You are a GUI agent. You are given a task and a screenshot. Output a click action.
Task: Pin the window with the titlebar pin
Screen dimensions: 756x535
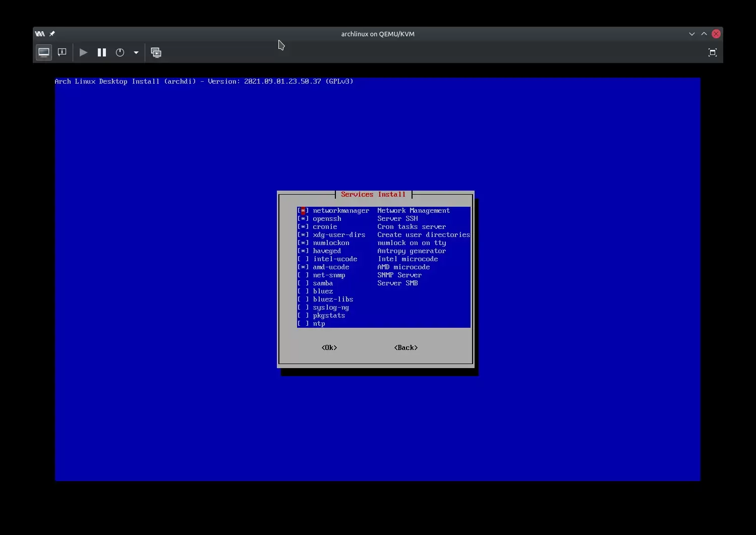(x=52, y=34)
